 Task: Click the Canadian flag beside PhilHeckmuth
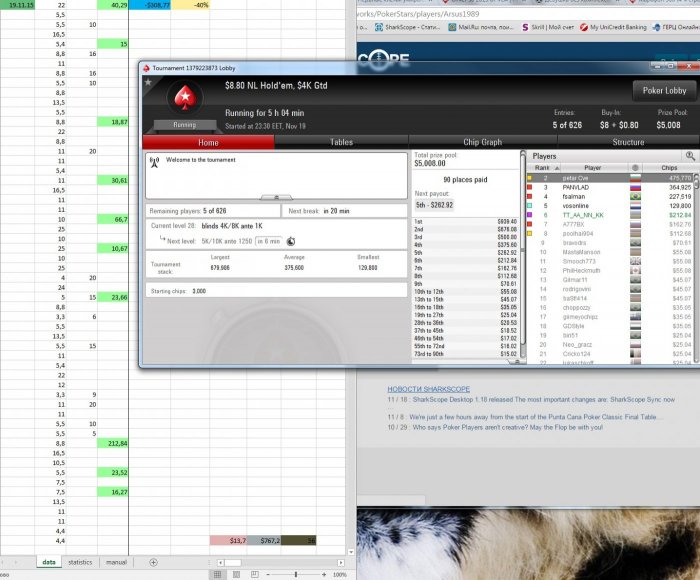[635, 271]
